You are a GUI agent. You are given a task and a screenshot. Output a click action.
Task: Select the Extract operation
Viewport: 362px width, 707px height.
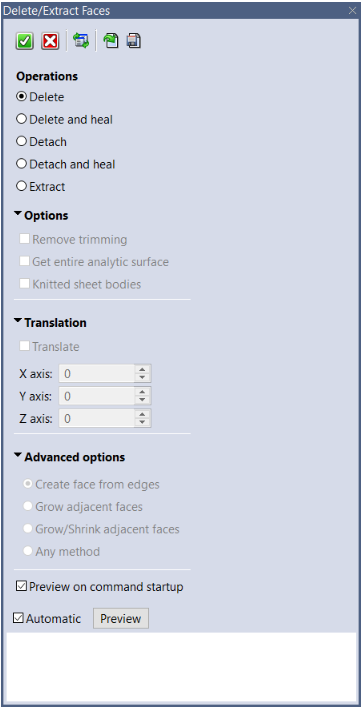(41, 186)
